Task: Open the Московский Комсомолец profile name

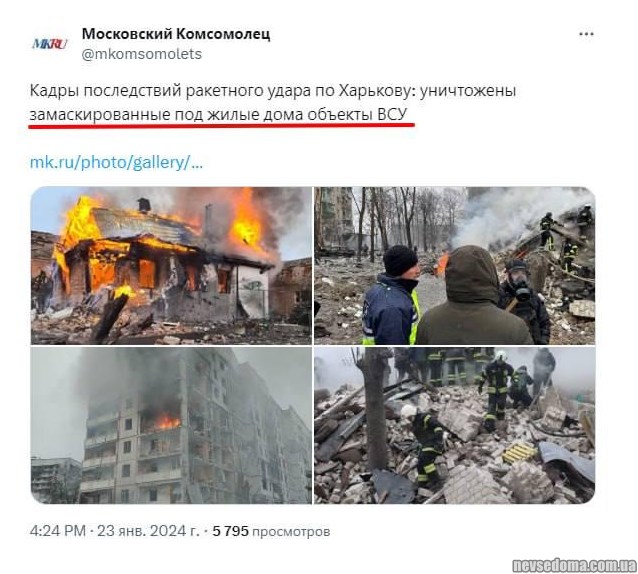Action: point(176,34)
